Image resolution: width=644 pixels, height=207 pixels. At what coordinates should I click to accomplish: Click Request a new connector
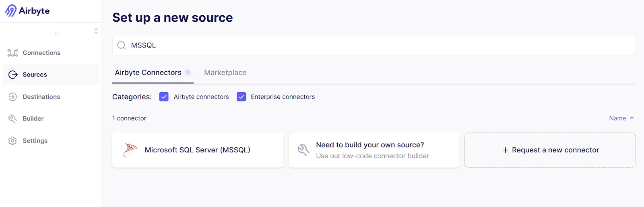coord(550,150)
